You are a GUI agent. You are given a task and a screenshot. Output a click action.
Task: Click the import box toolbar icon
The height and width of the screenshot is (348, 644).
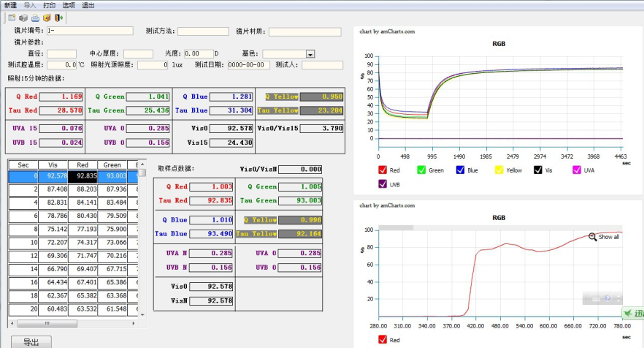coord(23,18)
